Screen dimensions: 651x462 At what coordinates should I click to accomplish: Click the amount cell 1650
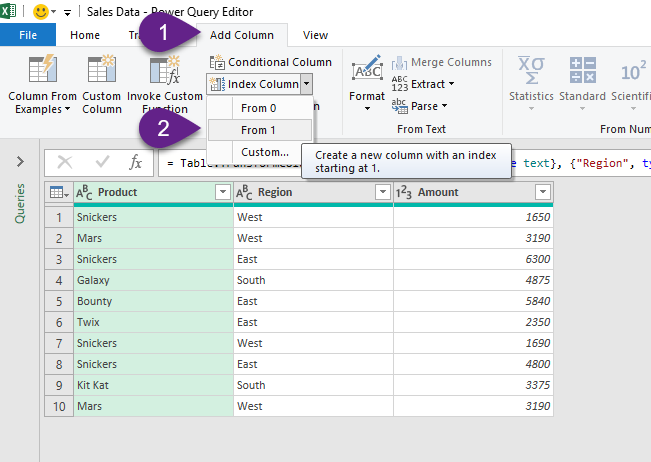coord(474,217)
